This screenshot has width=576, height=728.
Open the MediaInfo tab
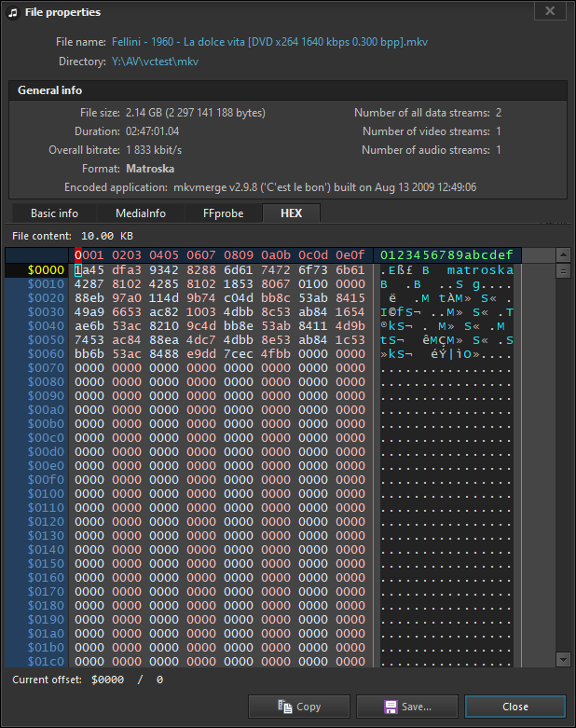point(141,213)
